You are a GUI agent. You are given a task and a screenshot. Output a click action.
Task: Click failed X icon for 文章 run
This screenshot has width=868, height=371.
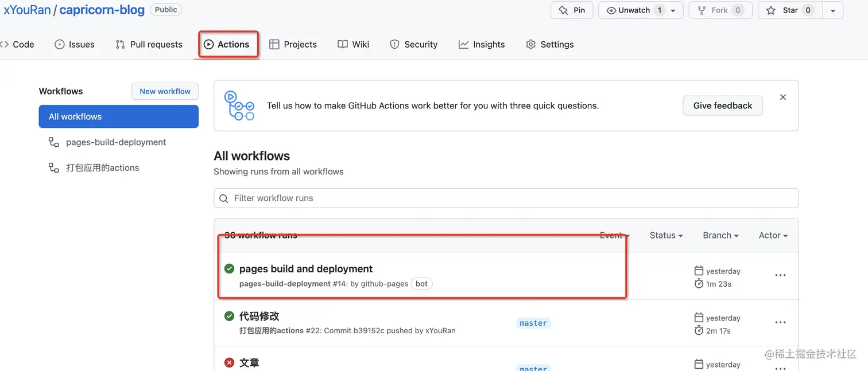click(x=229, y=362)
